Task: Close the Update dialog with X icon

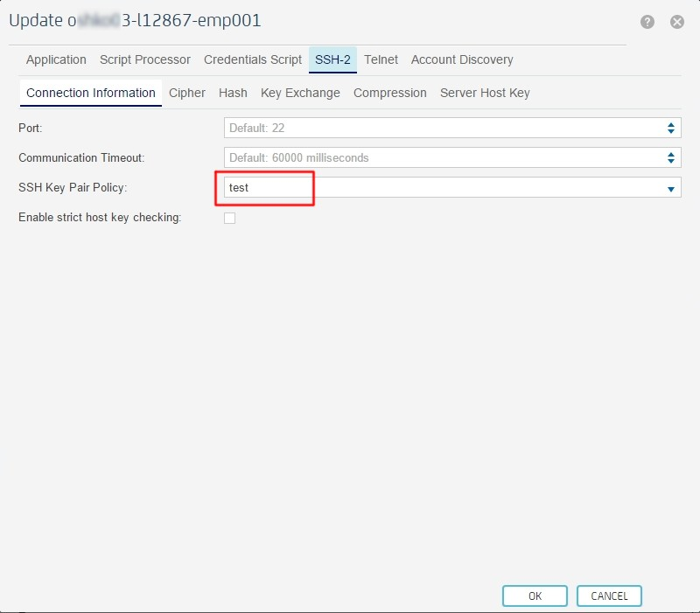Action: click(676, 21)
